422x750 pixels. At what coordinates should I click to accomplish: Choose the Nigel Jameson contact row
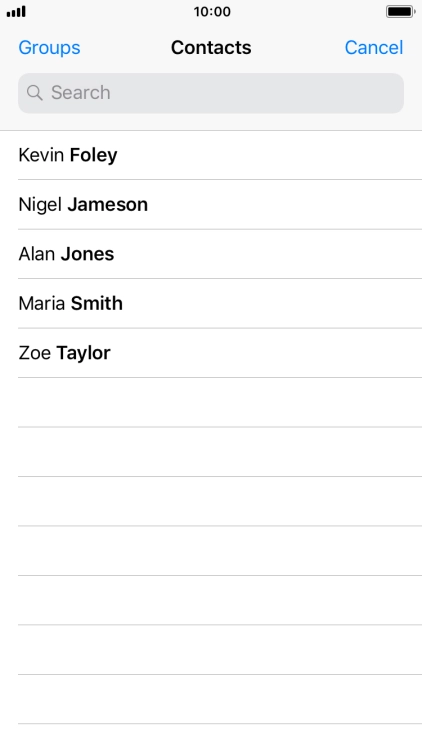click(x=211, y=205)
